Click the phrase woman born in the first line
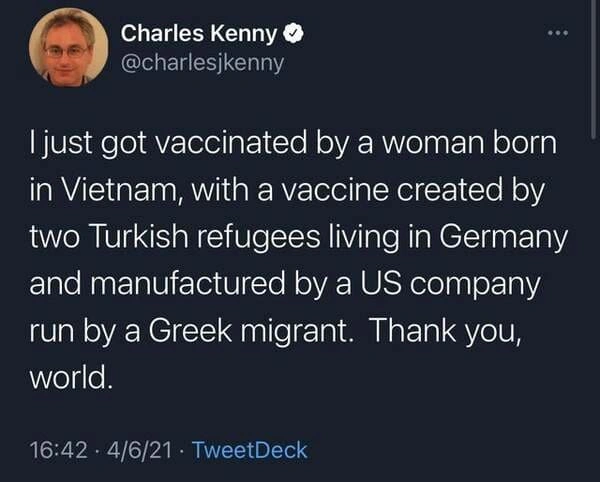Image resolution: width=600 pixels, height=482 pixels. coord(470,143)
